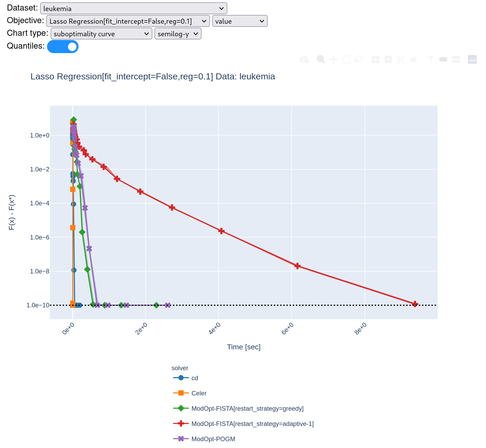Click the y-axis tick label 1.0e−8
486x448 pixels.
coord(40,271)
